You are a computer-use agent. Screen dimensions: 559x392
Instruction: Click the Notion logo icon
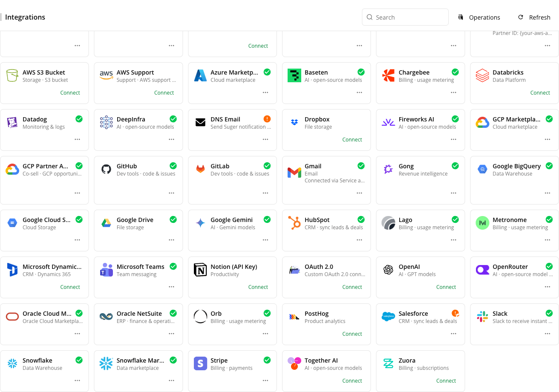[x=200, y=270]
